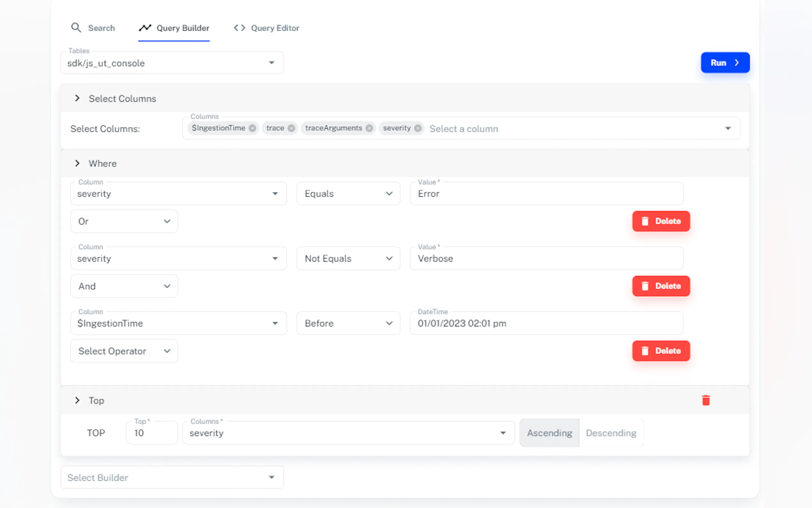Open the Select Builder dropdown
This screenshot has width=812, height=508.
coord(172,477)
